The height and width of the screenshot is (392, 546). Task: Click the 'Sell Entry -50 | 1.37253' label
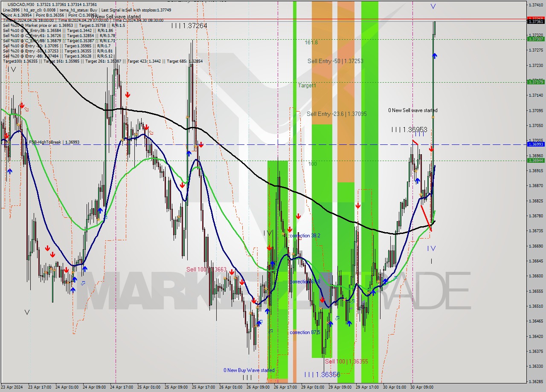[335, 61]
